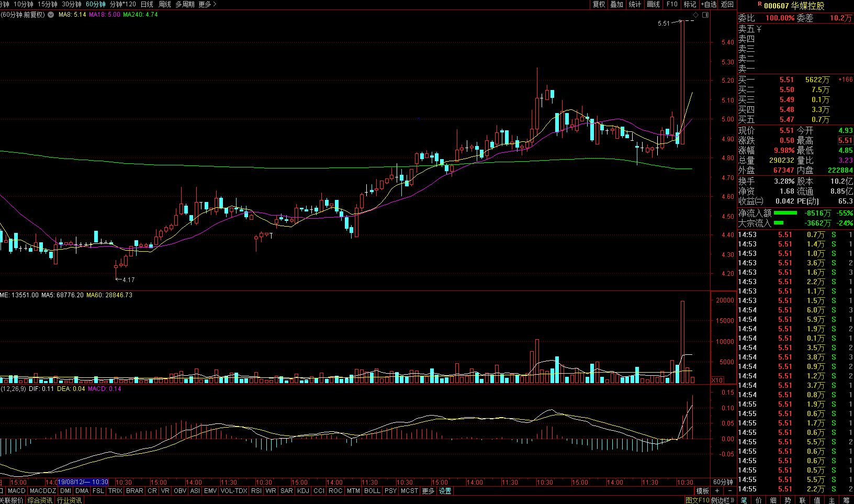Image resolution: width=854 pixels, height=504 pixels.
Task: Select the DMA indicator tab
Action: [82, 491]
